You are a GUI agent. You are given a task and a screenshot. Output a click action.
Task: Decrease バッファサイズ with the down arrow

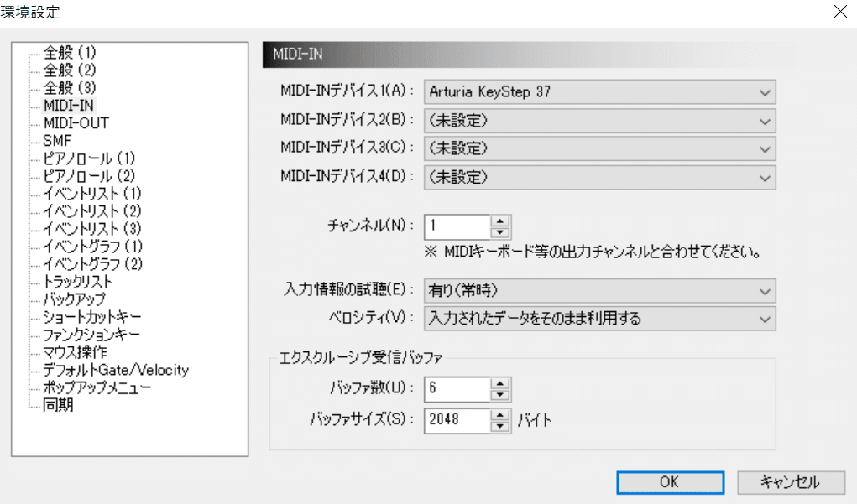pos(500,427)
